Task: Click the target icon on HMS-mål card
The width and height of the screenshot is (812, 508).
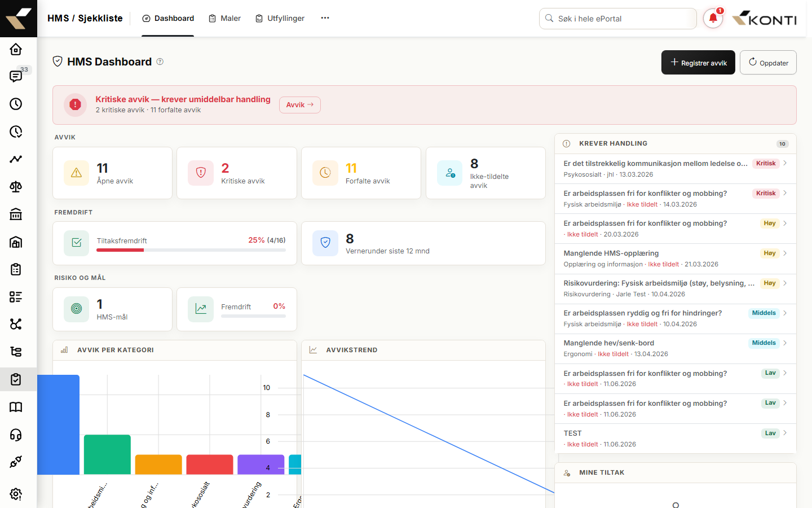Action: point(77,309)
